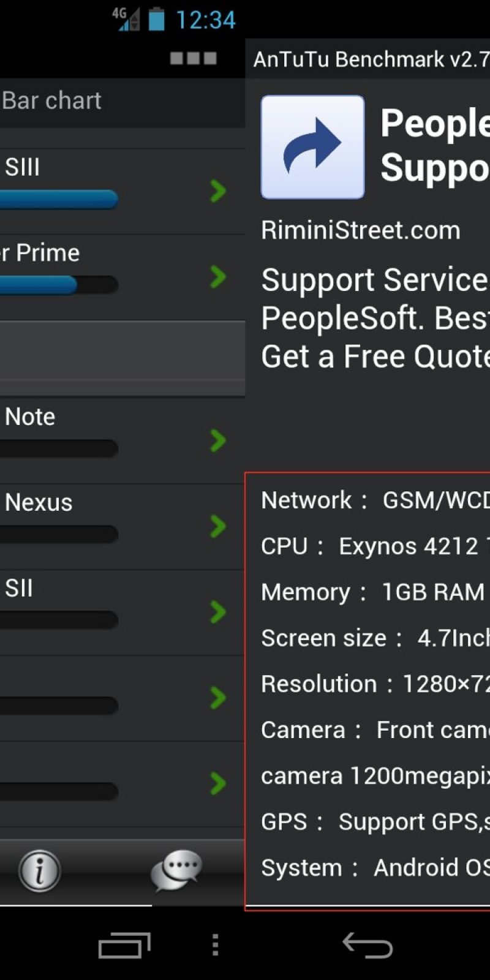The width and height of the screenshot is (490, 980).
Task: Select the Bar chart tab
Action: (x=52, y=101)
